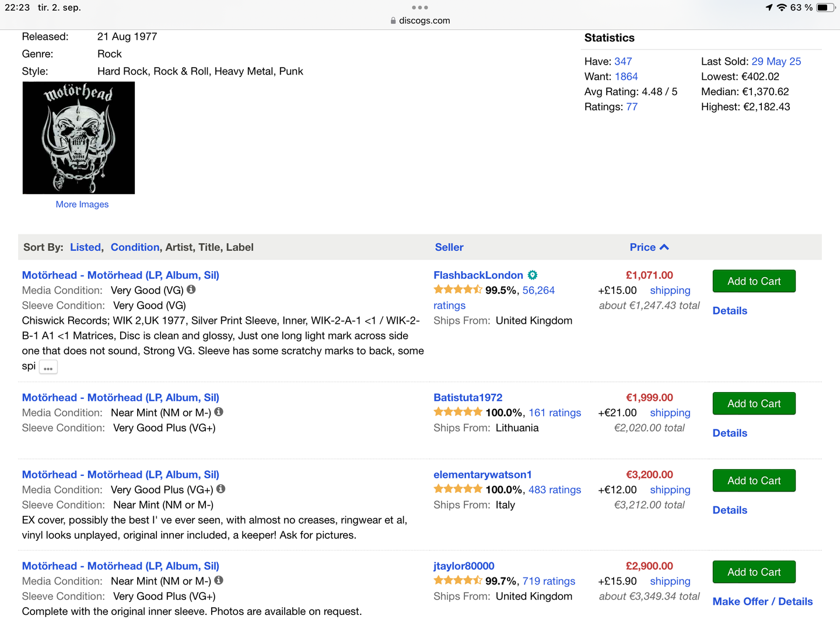Open the Batistuta1972 seller profile

coord(468,398)
